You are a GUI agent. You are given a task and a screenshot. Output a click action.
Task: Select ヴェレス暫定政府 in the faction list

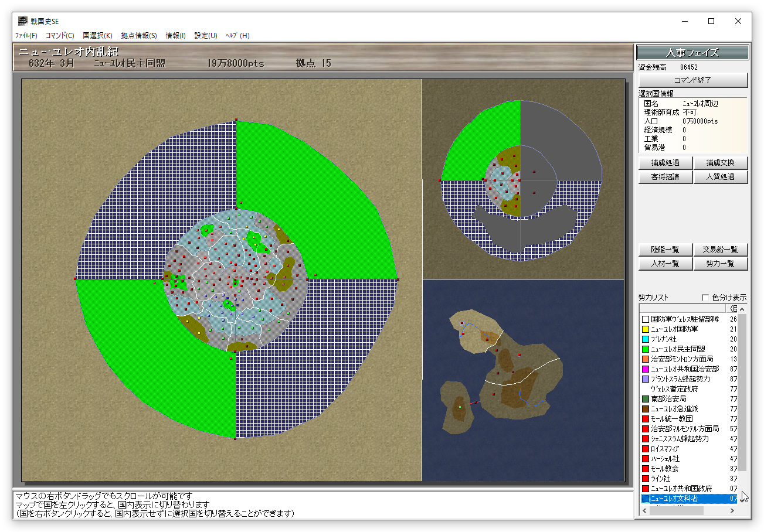tap(674, 389)
